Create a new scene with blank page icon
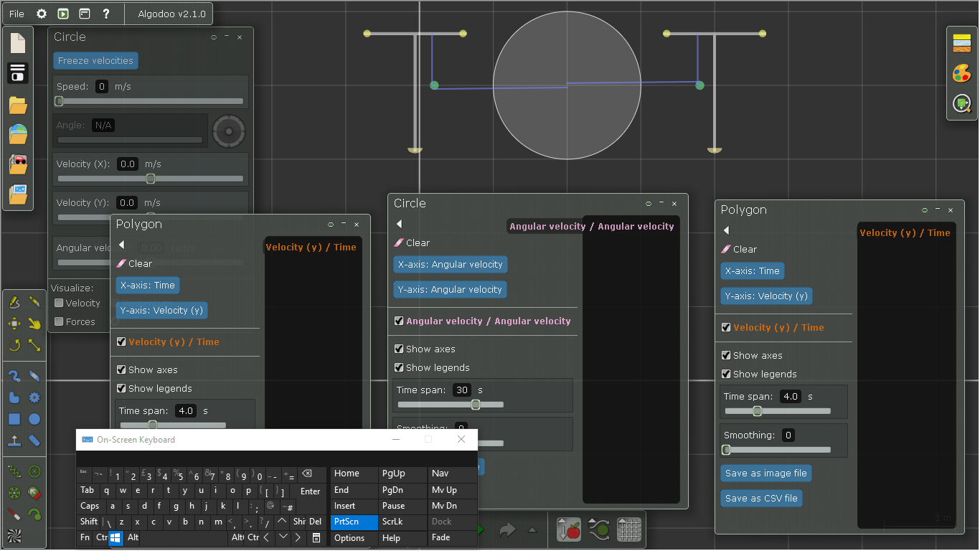Viewport: 980px width, 551px height. click(x=18, y=42)
